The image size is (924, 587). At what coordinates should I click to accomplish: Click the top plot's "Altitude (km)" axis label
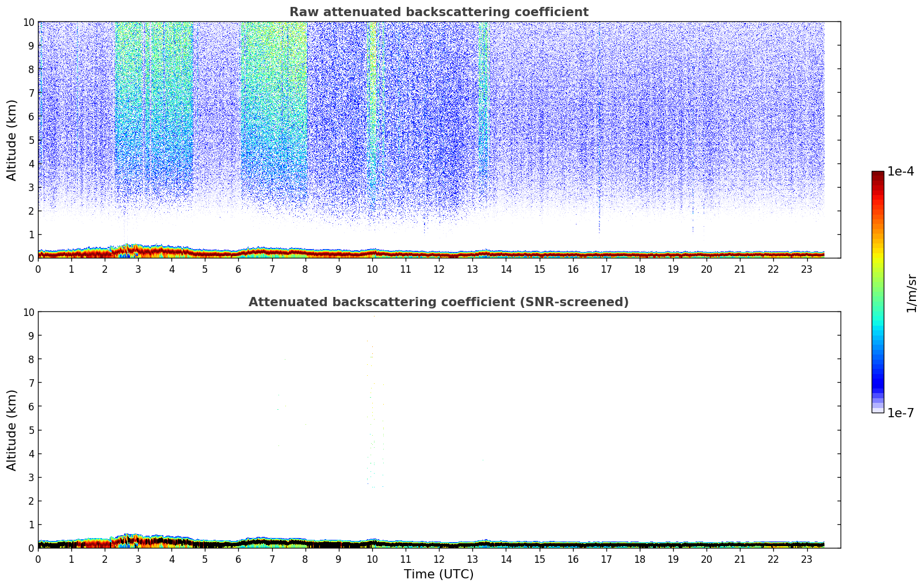click(x=12, y=140)
